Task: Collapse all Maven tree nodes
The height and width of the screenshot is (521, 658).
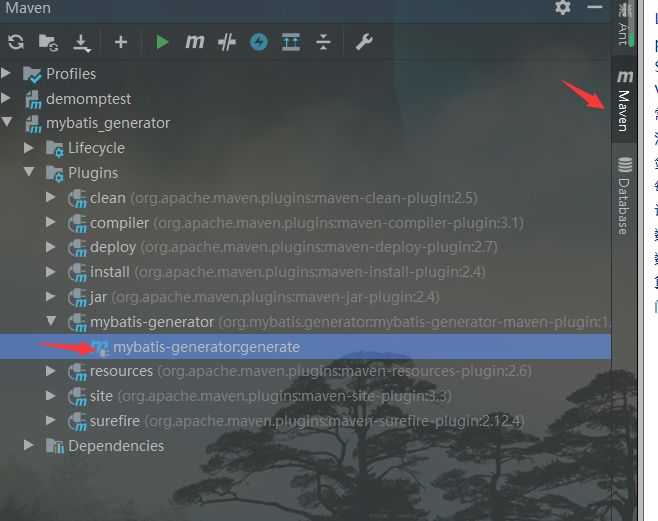Action: click(323, 42)
